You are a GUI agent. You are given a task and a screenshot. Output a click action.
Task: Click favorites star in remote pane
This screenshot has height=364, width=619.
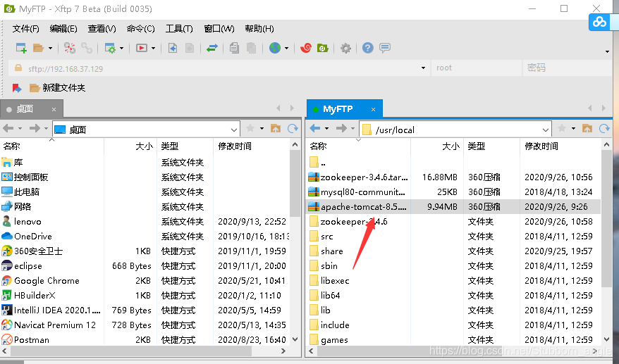pos(562,129)
